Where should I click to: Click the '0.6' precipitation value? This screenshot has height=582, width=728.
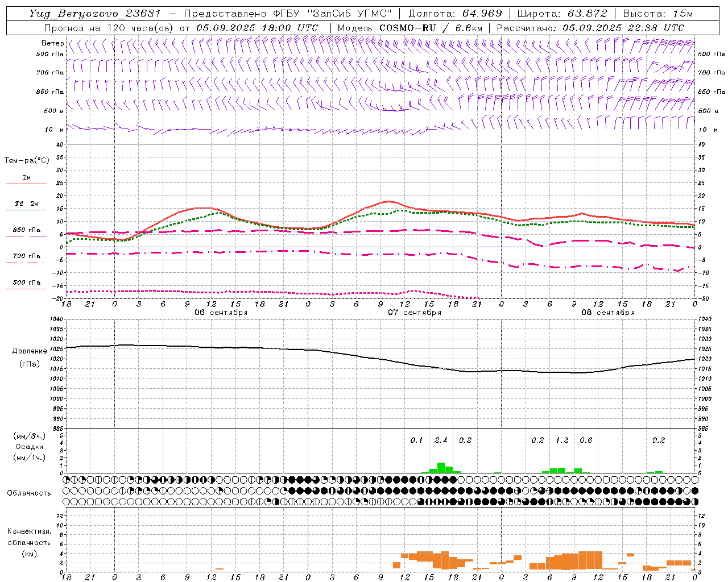586,440
